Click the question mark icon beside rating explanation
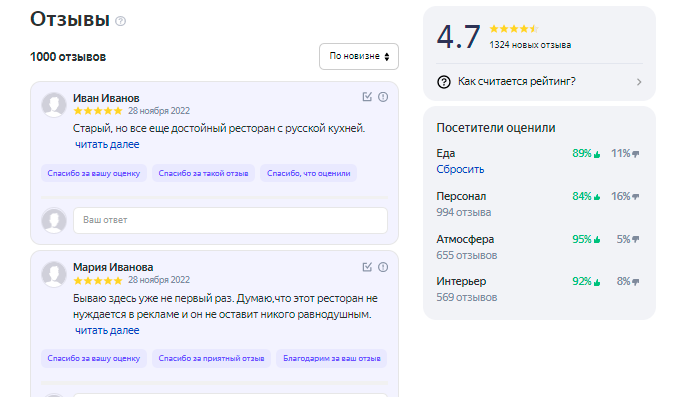Viewport: 684px width, 397px height. click(444, 82)
